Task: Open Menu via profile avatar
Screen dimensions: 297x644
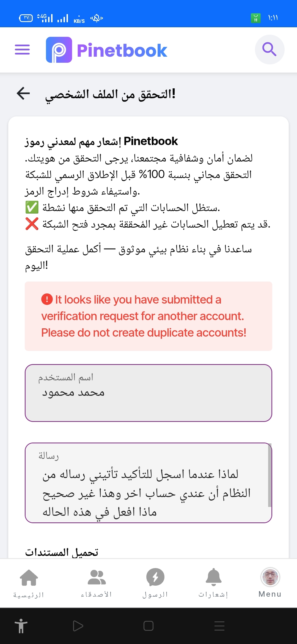Action: click(270, 577)
